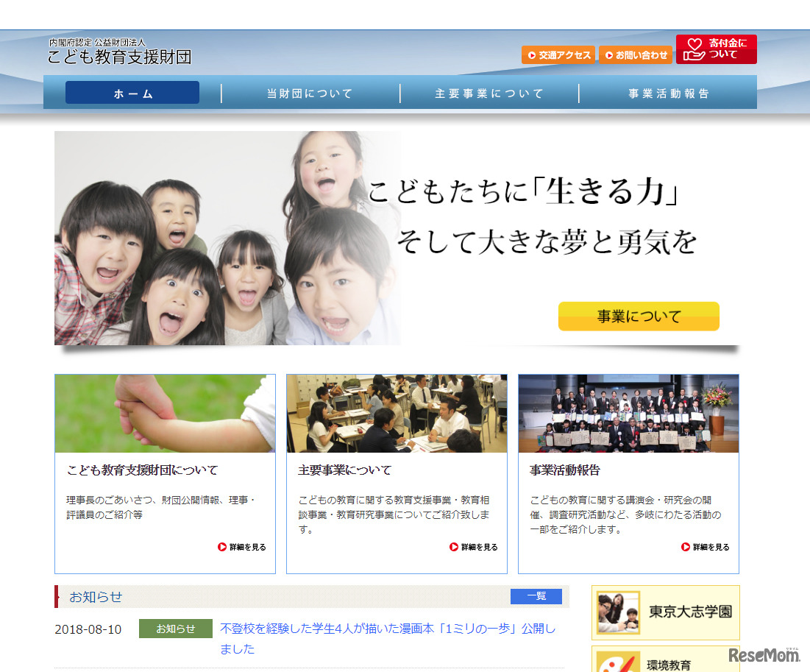Open the 東京大志学園 sidebar banner
Screen dimensions: 810x672
665,612
